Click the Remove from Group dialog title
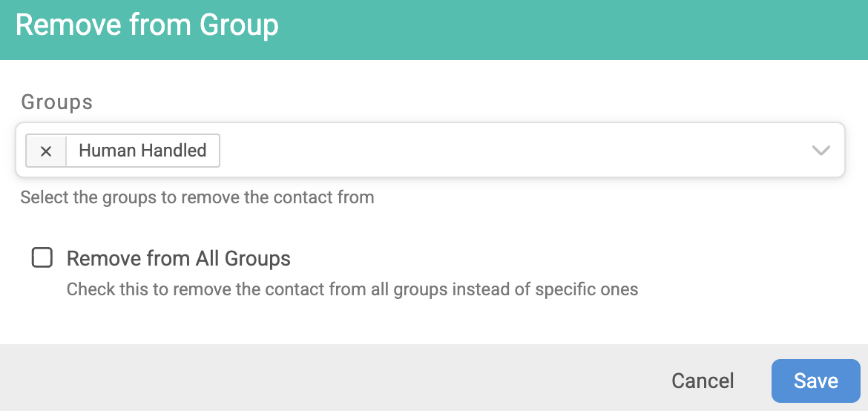Screen dimensions: 868x411 click(x=147, y=25)
